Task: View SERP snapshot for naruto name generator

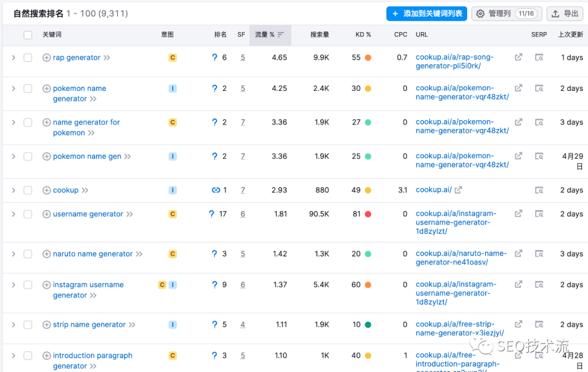Action: coord(539,254)
